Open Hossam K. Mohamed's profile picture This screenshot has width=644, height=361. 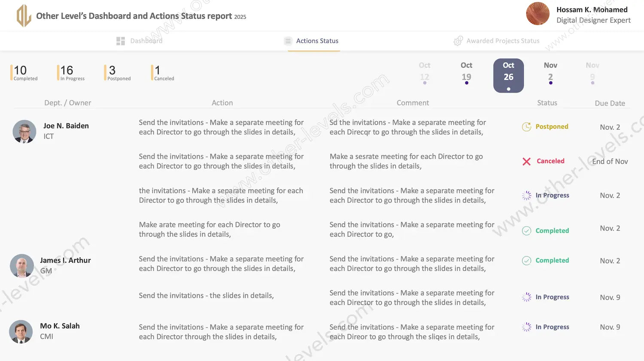click(x=538, y=14)
